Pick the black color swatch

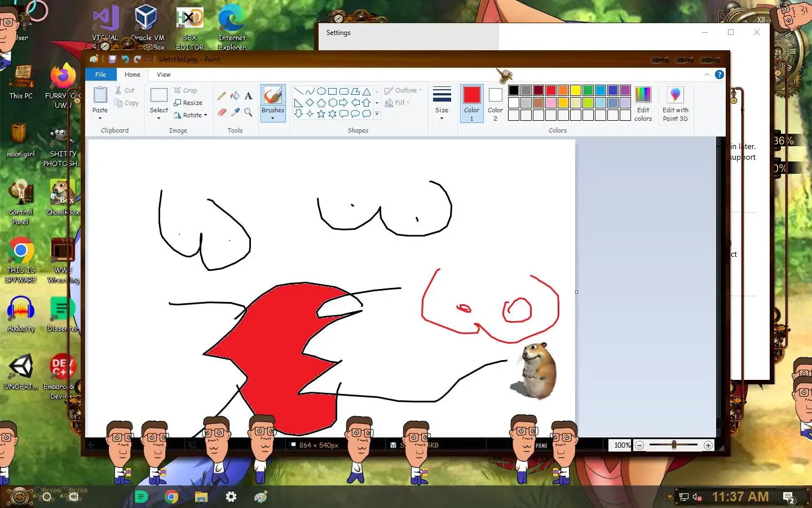click(x=514, y=90)
